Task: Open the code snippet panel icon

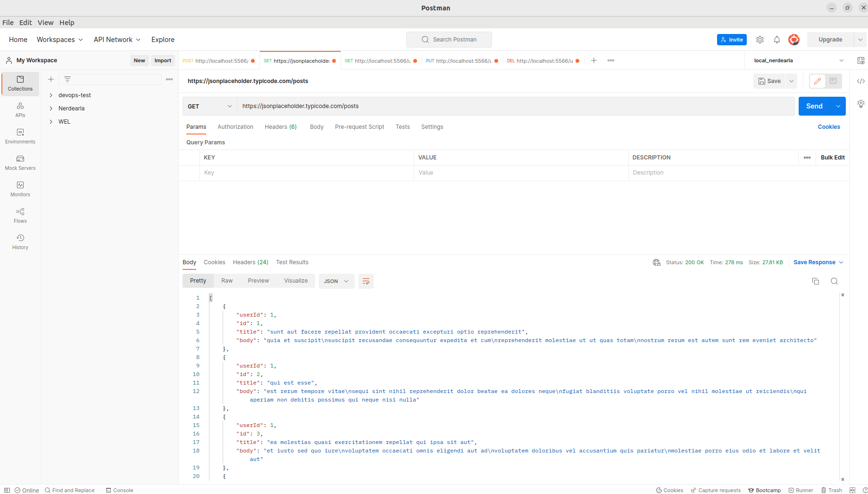Action: click(x=860, y=81)
